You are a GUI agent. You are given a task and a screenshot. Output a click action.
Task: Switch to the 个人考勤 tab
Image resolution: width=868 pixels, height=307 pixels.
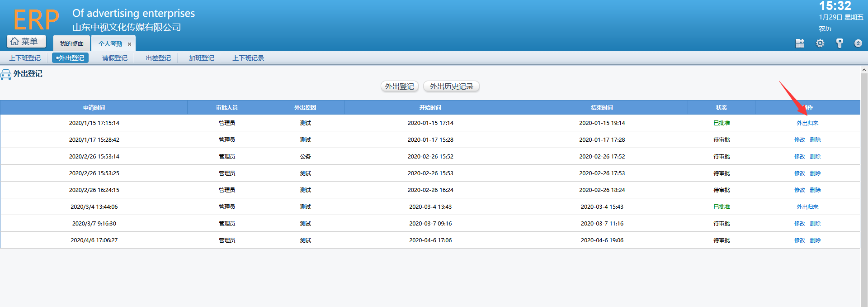click(110, 43)
